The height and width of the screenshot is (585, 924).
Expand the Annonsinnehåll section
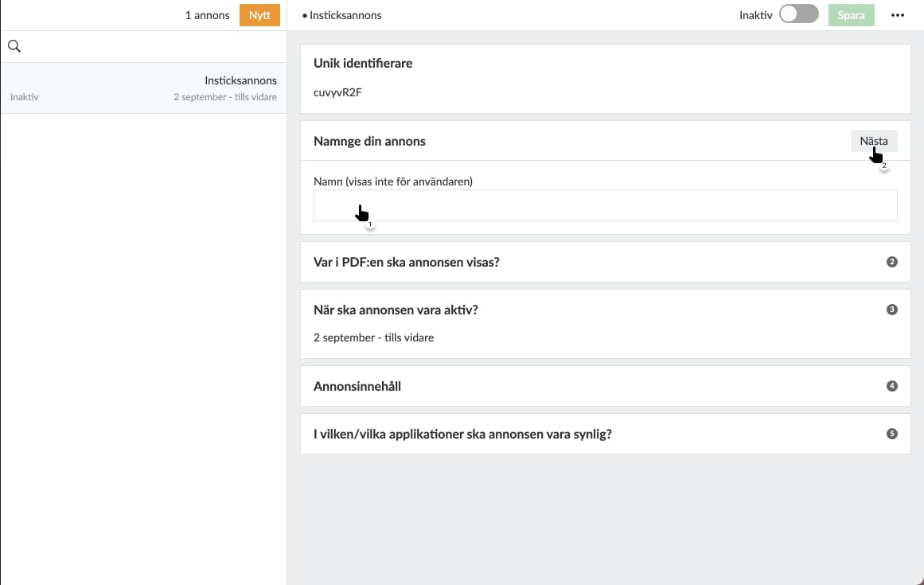[x=357, y=386]
